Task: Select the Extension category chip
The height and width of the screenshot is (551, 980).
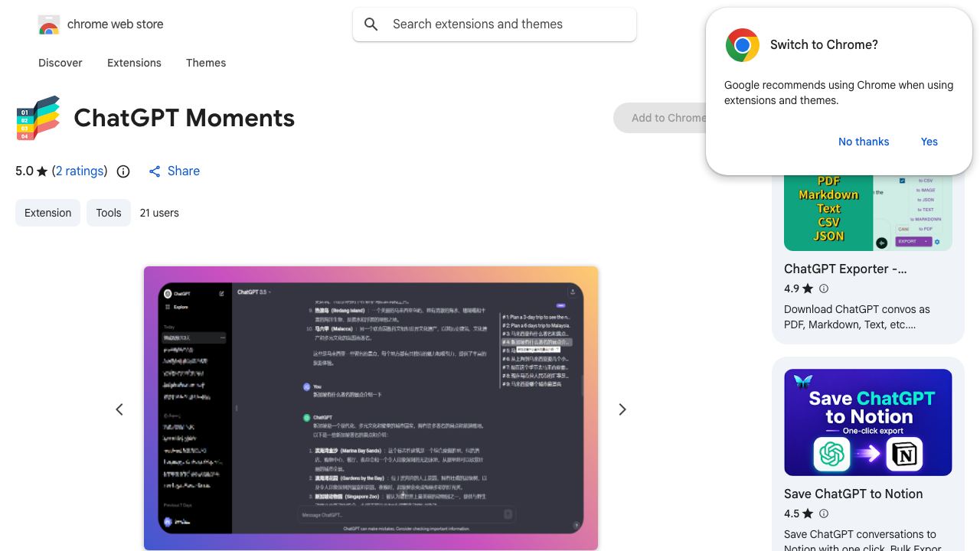Action: (x=47, y=213)
